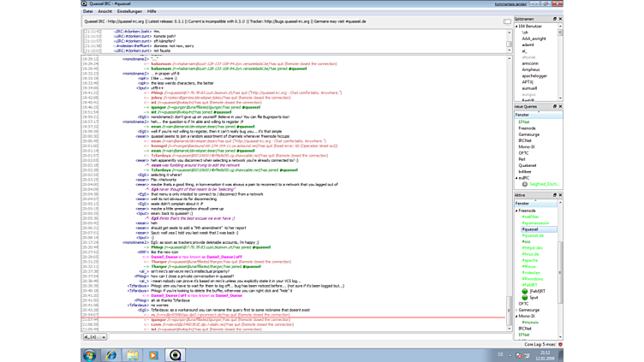Viewport: 644px width, 362px height.
Task: Click the core connection status icon
Action: point(559,345)
